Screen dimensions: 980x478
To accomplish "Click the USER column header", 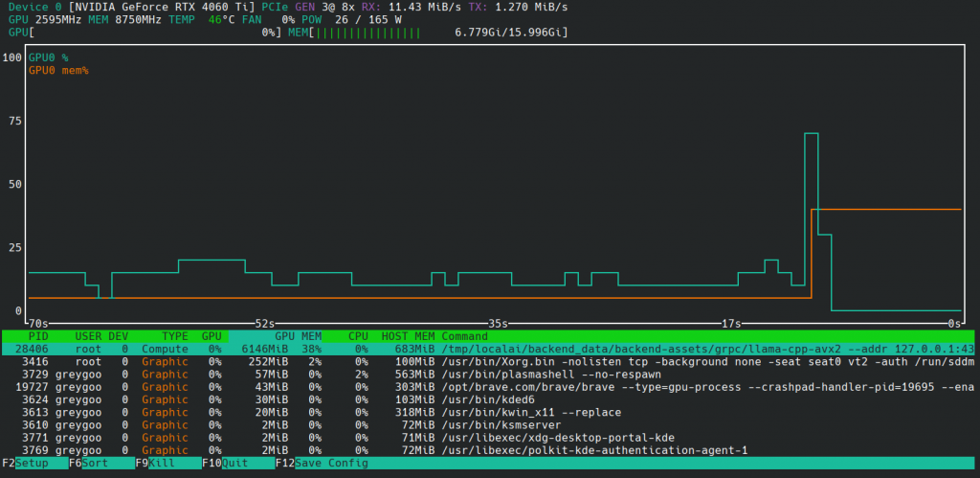I will coord(88,336).
